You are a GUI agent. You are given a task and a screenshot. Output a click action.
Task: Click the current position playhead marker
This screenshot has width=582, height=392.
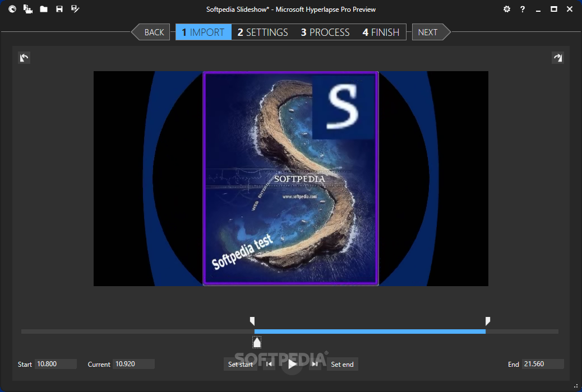coord(257,342)
